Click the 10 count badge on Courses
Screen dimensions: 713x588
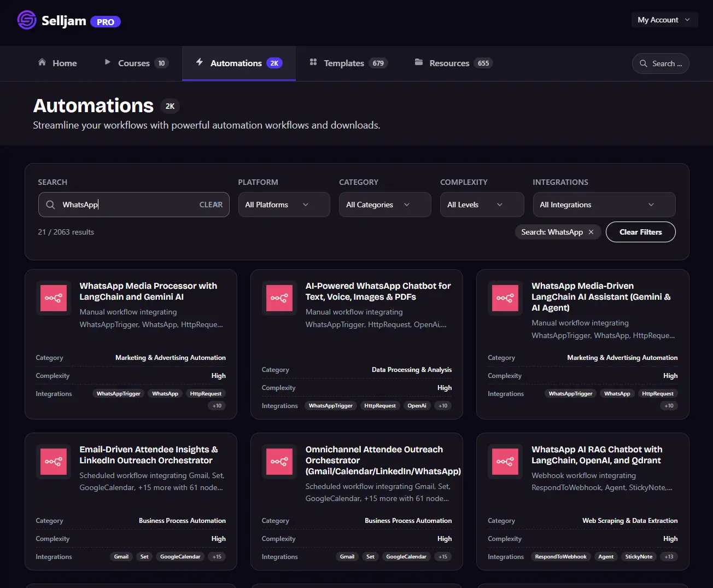click(161, 63)
